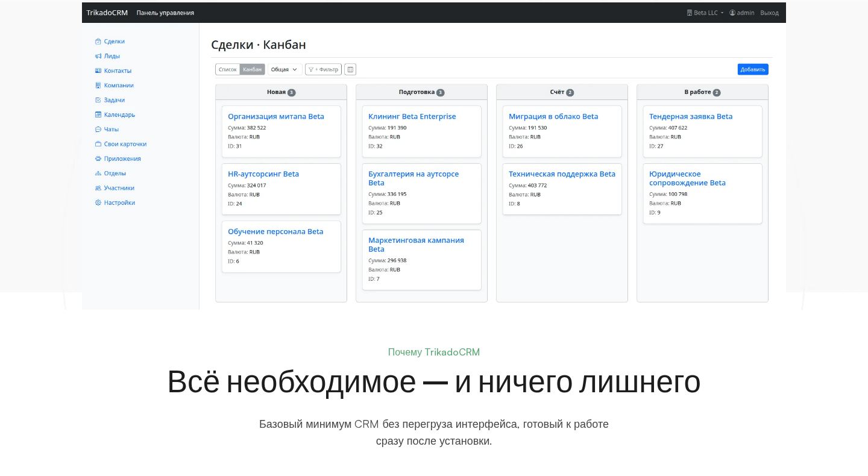Screen dimensions: 868x476
Task: Click the Участники people icon
Action: coord(98,188)
